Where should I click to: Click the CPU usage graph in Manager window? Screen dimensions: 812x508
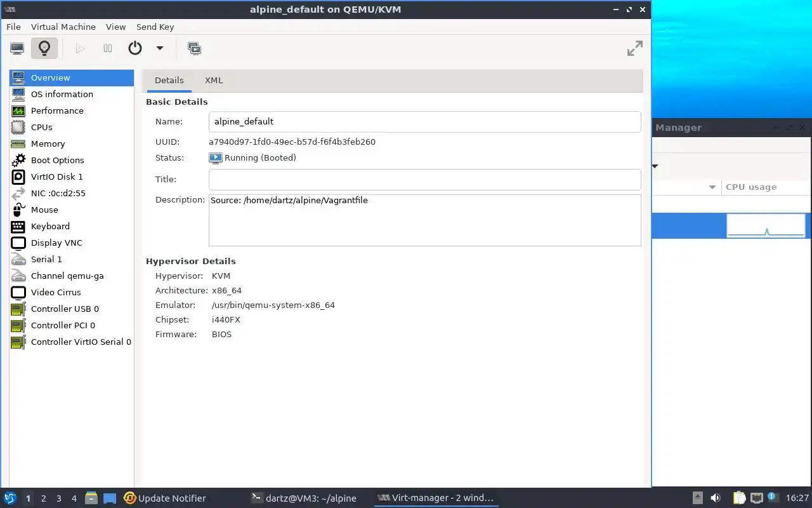point(766,225)
